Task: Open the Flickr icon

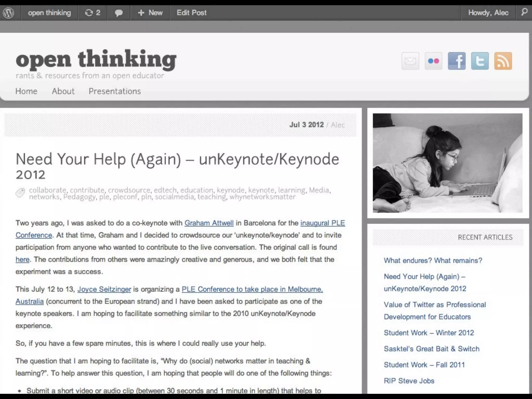Action: (x=433, y=61)
